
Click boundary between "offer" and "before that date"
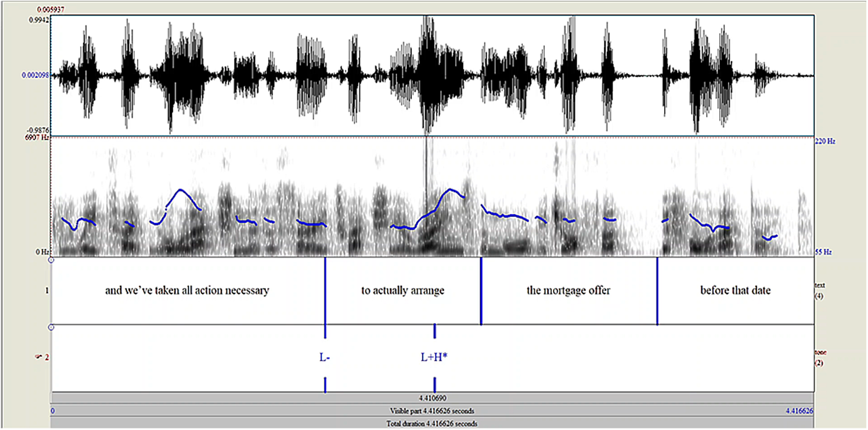[657, 291]
